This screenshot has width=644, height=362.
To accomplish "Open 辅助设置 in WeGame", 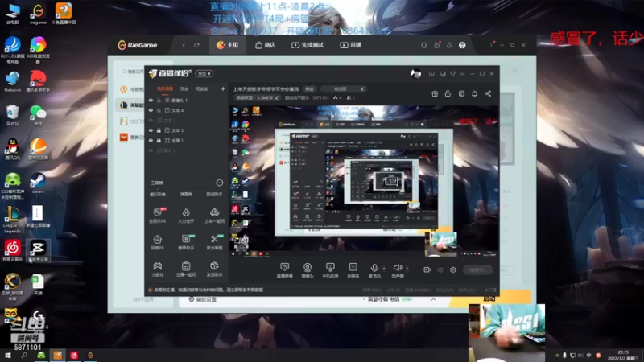I will pyautogui.click(x=202, y=299).
